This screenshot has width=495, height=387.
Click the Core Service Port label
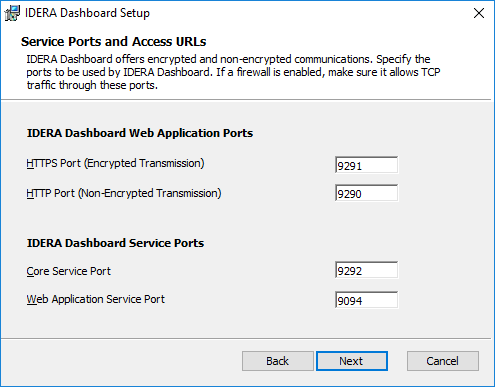coord(68,271)
